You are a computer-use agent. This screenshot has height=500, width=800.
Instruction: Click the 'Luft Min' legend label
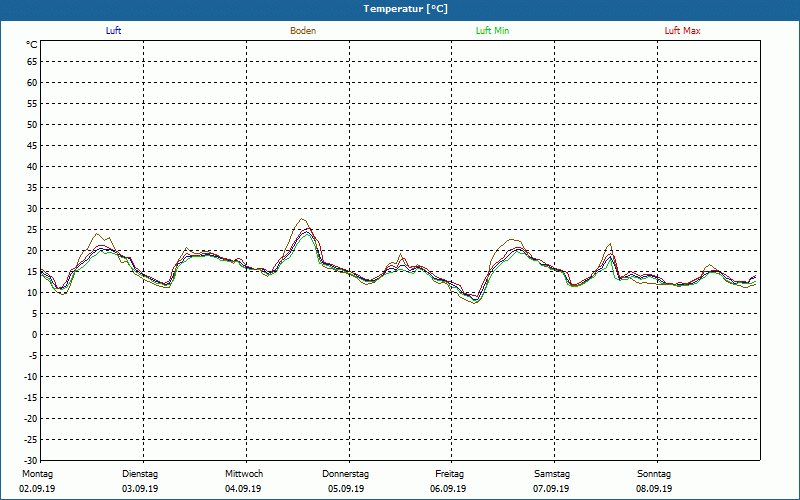492,31
